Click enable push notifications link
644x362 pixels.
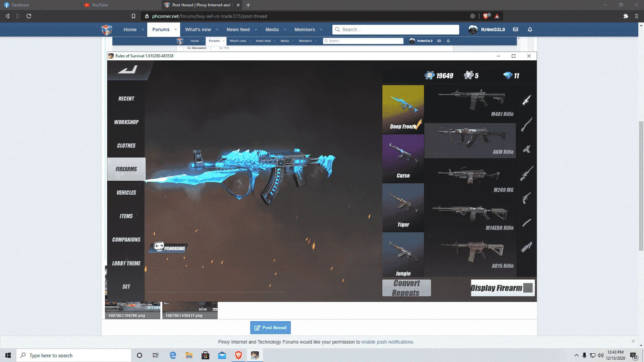(x=387, y=342)
